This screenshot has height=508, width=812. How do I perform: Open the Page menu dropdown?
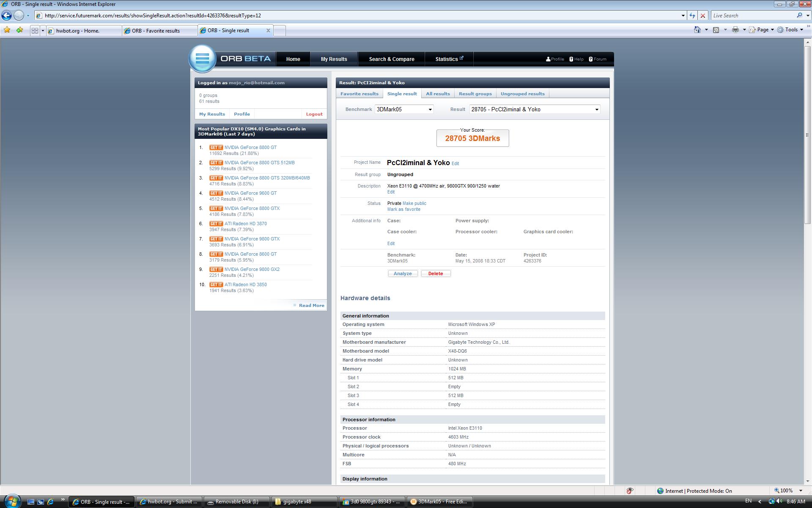[762, 30]
